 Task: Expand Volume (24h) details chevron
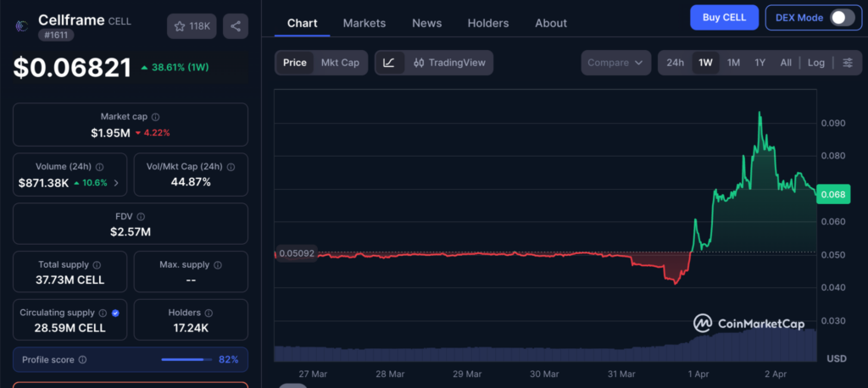116,182
